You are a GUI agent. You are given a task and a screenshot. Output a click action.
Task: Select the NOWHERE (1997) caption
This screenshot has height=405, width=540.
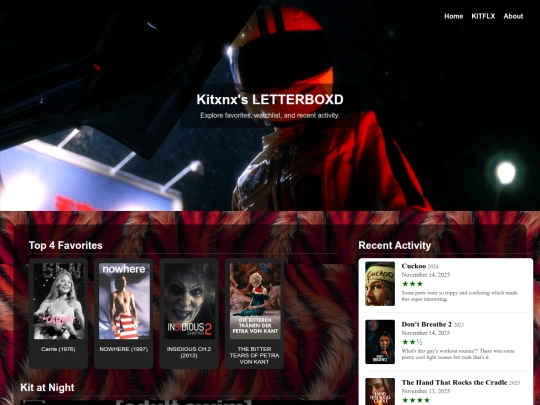(x=124, y=349)
